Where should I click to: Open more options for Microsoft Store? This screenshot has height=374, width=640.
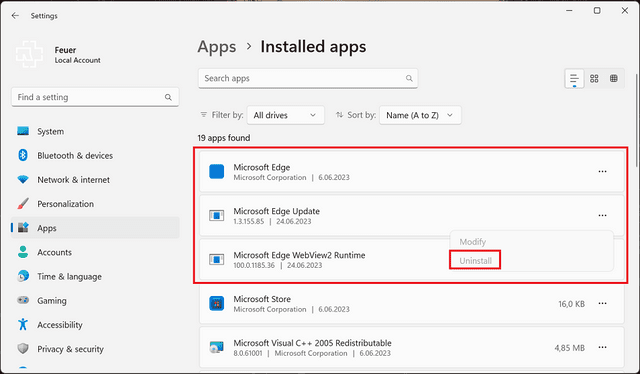click(602, 303)
